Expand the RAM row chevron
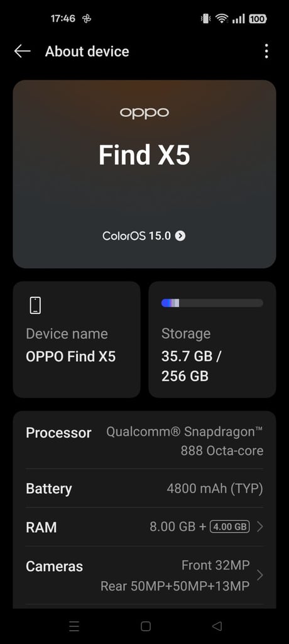This screenshot has width=289, height=644. point(259,526)
